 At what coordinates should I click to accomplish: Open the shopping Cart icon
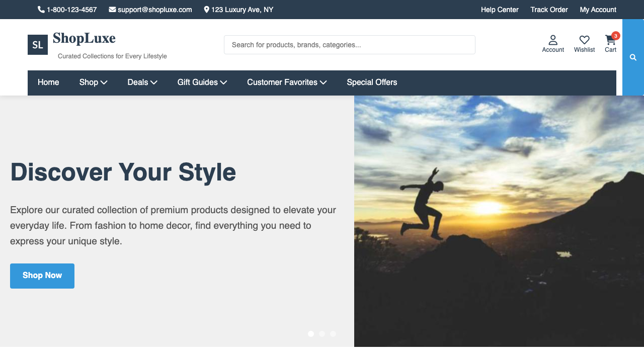(x=610, y=41)
